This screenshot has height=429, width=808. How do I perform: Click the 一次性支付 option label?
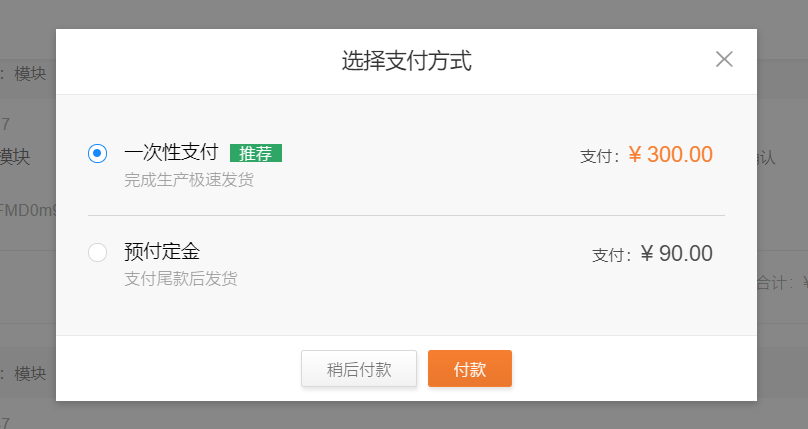172,152
